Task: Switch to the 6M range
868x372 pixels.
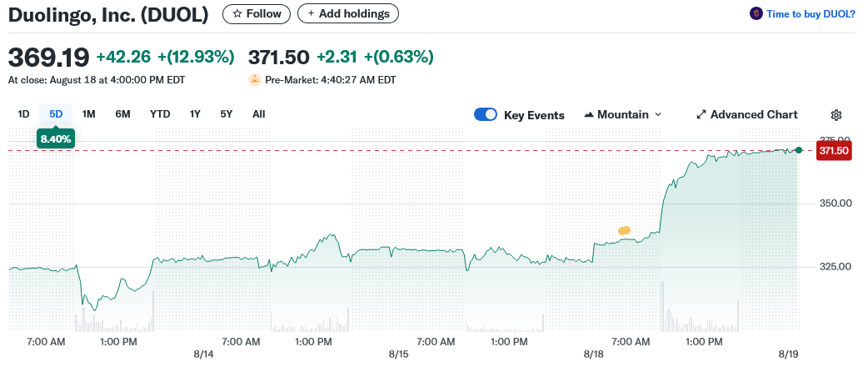Action: click(123, 114)
